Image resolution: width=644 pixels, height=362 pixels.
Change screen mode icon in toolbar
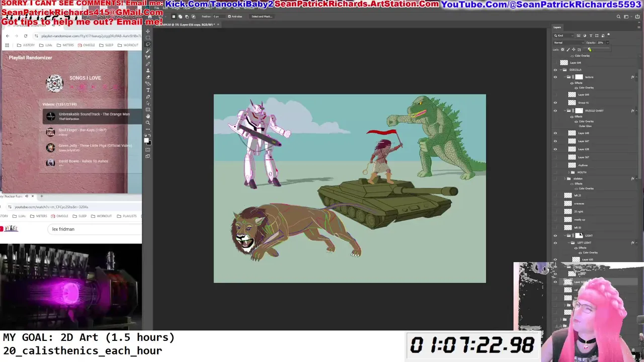click(x=148, y=156)
